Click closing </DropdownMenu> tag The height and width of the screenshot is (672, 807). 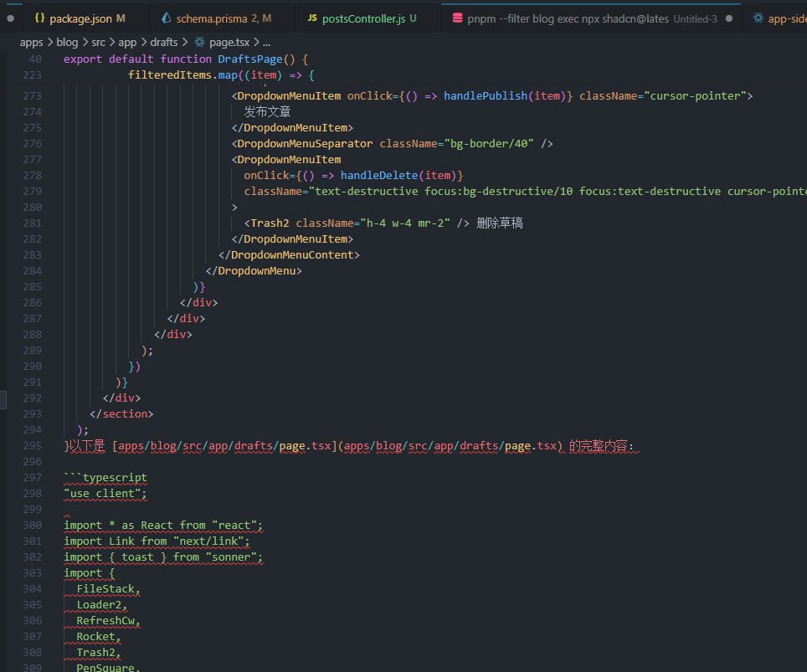point(254,271)
